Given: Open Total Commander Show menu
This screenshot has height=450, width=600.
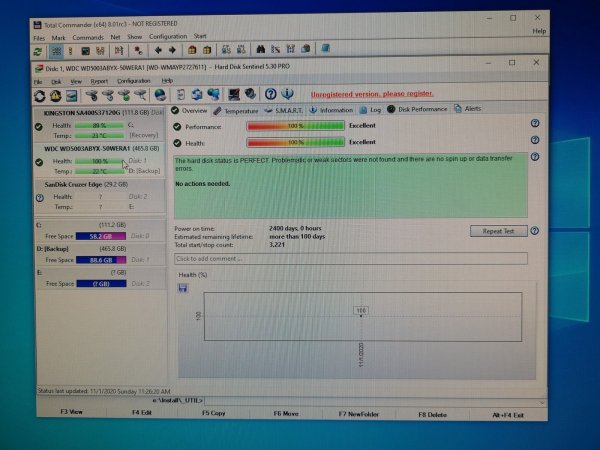Looking at the screenshot, I should click(135, 37).
